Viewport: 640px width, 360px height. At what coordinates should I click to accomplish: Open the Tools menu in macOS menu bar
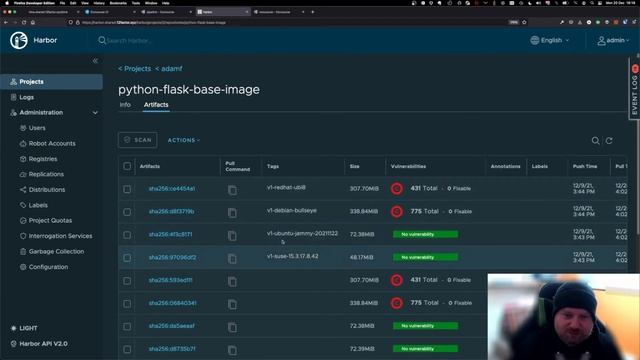(136, 3)
